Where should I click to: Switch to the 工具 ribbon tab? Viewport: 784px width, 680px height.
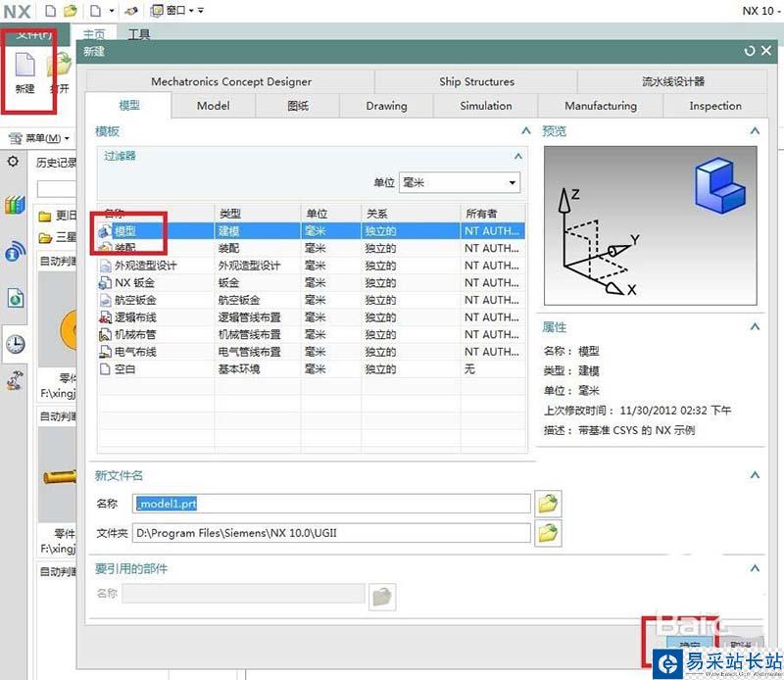(x=139, y=34)
